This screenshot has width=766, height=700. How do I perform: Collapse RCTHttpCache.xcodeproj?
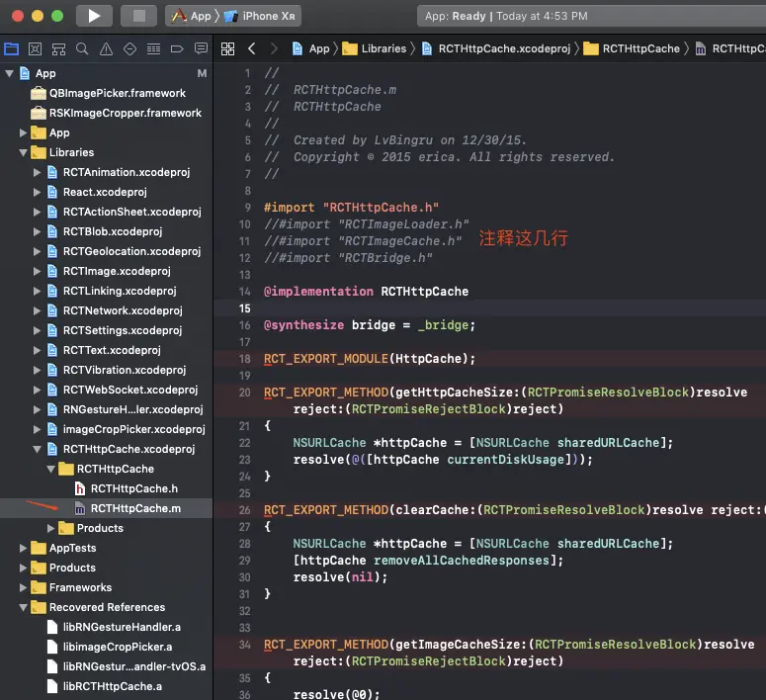pos(37,449)
